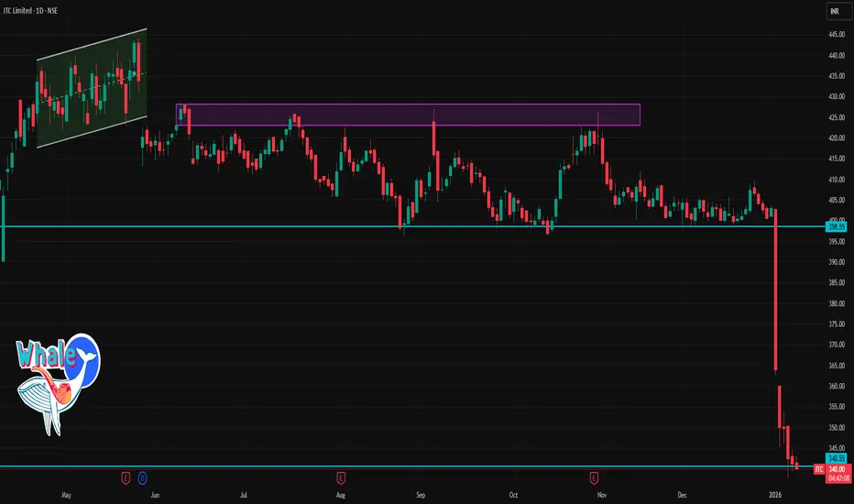Click the 390.00 price scale value
The height and width of the screenshot is (504, 854).
837,262
